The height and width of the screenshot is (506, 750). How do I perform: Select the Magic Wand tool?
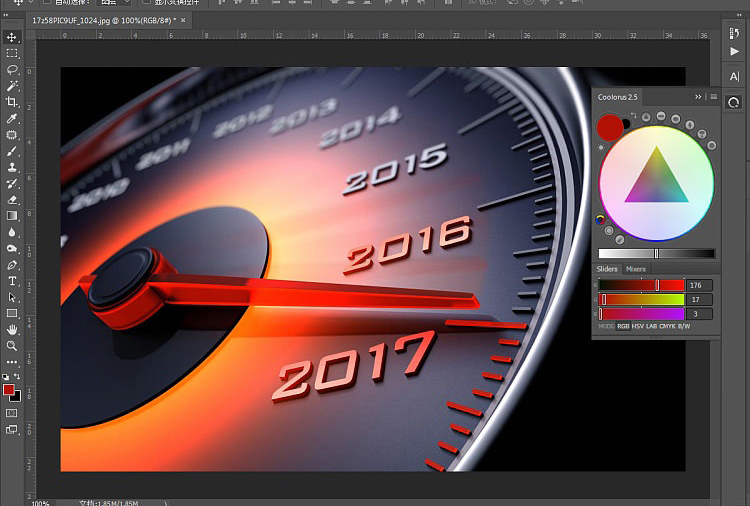point(11,86)
